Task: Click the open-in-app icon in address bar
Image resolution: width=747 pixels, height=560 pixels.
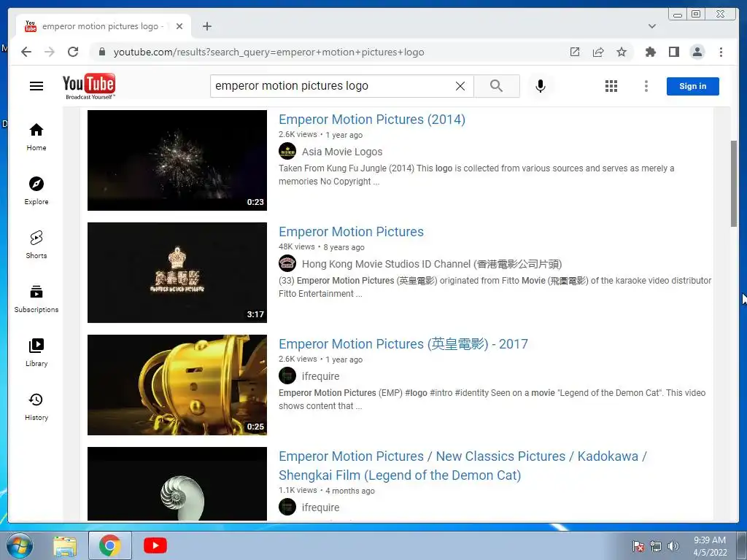Action: click(575, 52)
